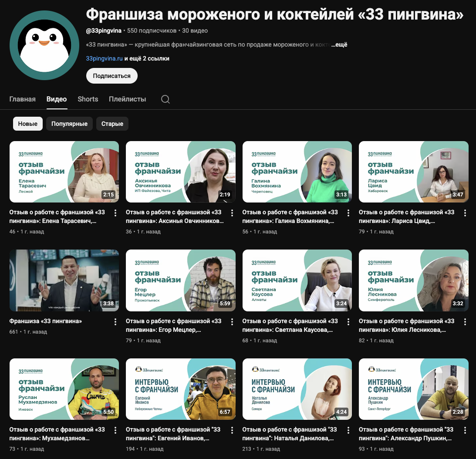Open options menu for Аксинья Овчинникова video

[232, 213]
